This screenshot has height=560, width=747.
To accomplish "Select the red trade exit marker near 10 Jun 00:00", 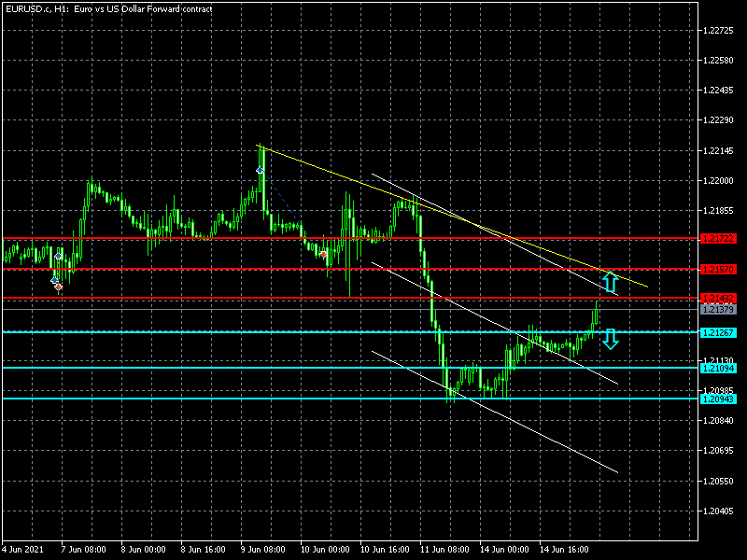I will click(323, 254).
